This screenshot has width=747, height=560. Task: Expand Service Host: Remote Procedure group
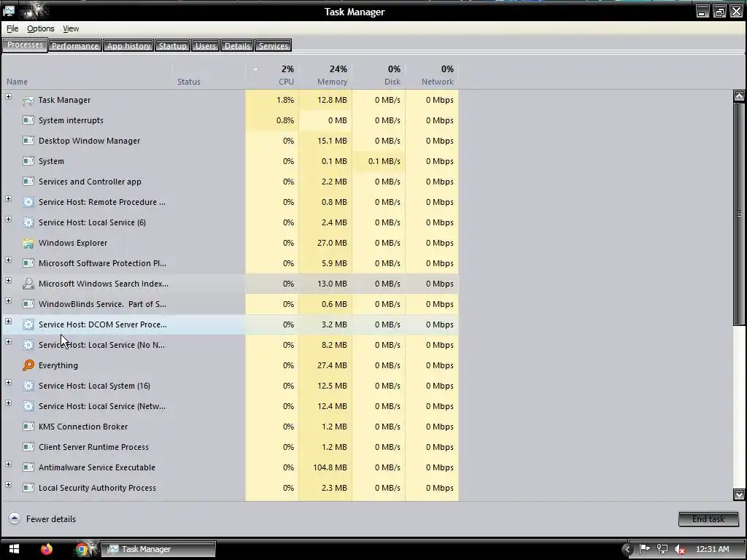coord(8,198)
